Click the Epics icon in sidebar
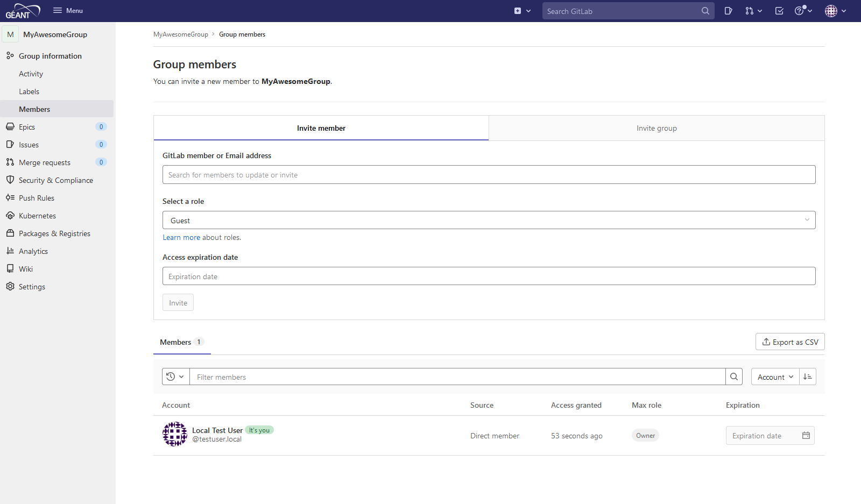861x504 pixels. coord(10,127)
